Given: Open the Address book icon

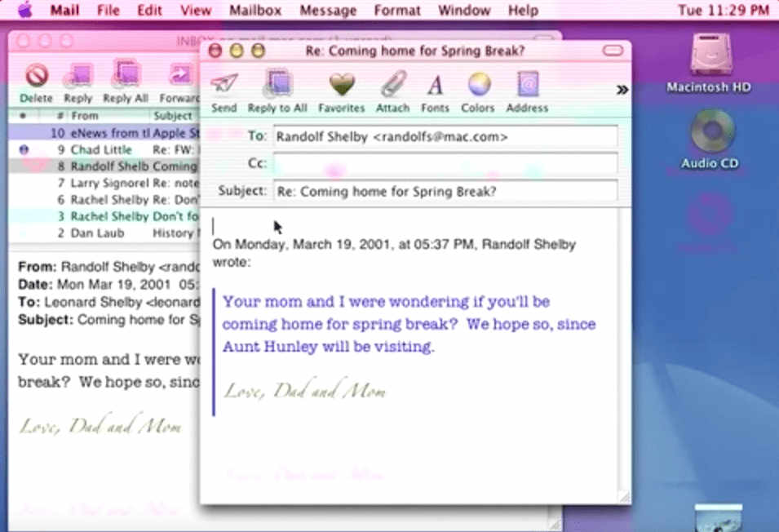Looking at the screenshot, I should 528,83.
